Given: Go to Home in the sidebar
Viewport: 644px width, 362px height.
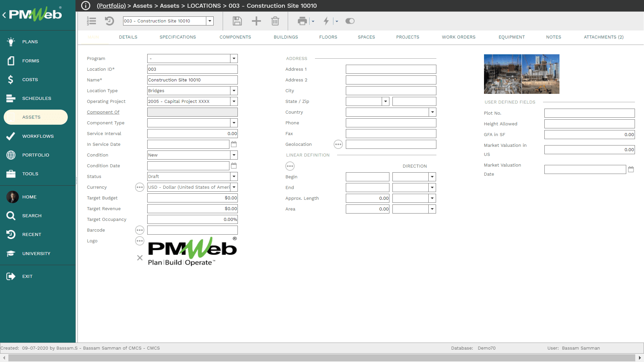Looking at the screenshot, I should pos(29,197).
